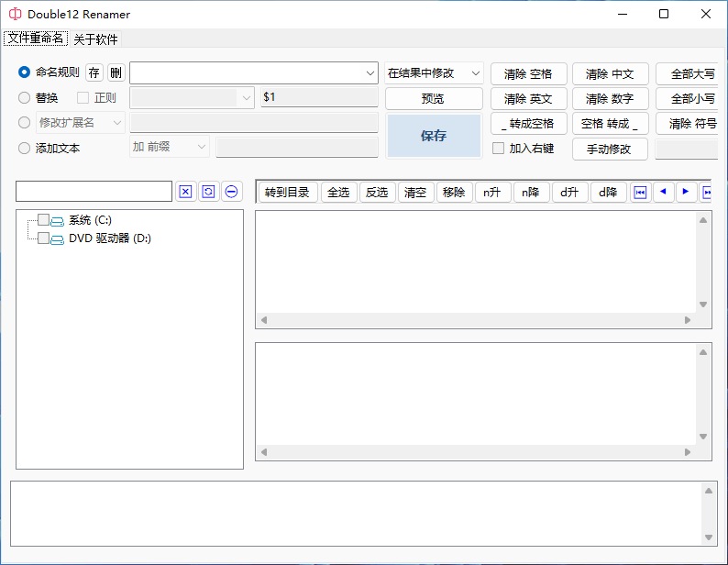Click the 预览 preview button
This screenshot has height=565, width=728.
[x=434, y=98]
